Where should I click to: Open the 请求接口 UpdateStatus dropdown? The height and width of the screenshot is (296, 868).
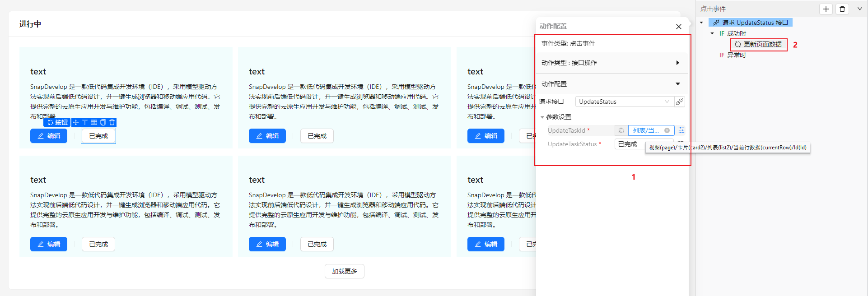click(625, 102)
